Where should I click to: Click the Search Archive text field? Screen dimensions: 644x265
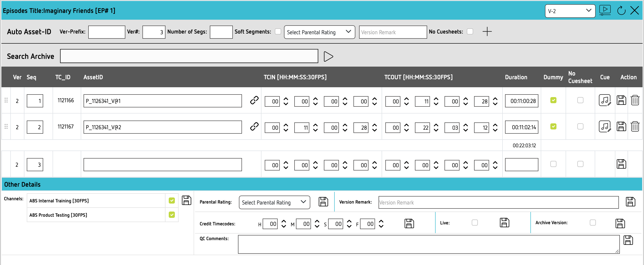[x=189, y=56]
